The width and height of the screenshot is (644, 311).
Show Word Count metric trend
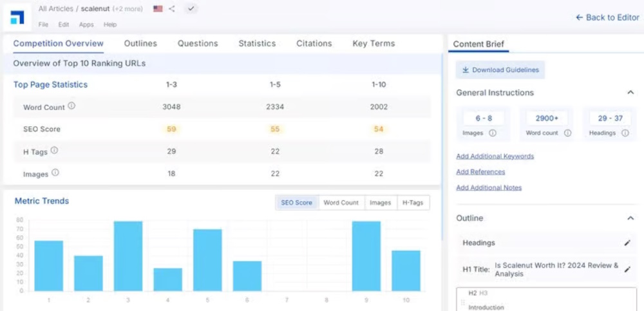(x=341, y=203)
